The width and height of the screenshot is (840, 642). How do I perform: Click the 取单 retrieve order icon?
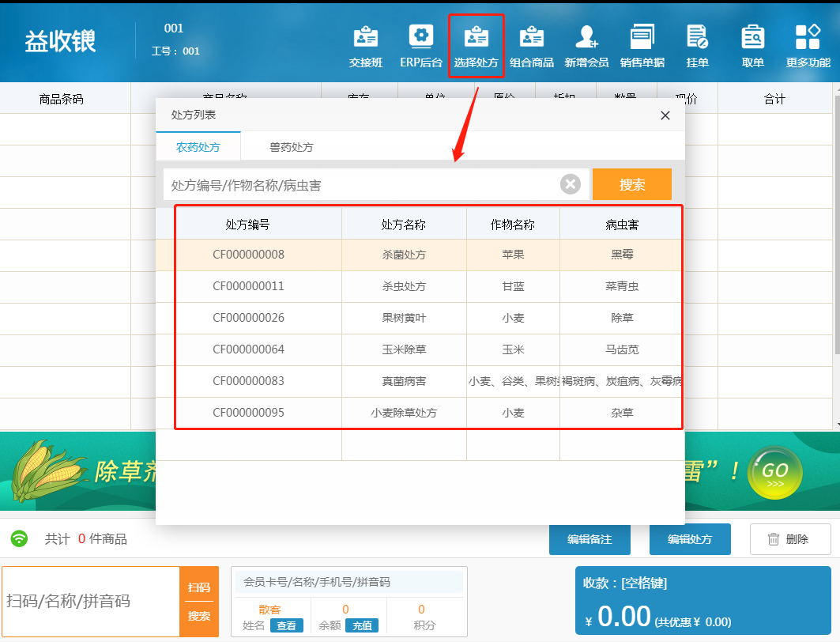(752, 46)
